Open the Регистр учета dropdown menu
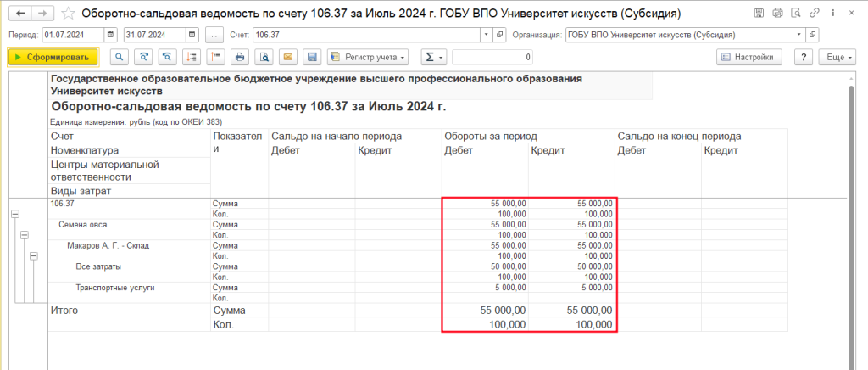This screenshot has height=370, width=868. [368, 57]
